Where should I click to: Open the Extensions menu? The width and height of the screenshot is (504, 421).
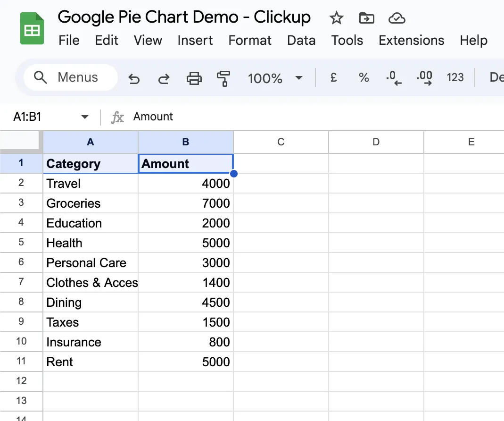pyautogui.click(x=412, y=41)
